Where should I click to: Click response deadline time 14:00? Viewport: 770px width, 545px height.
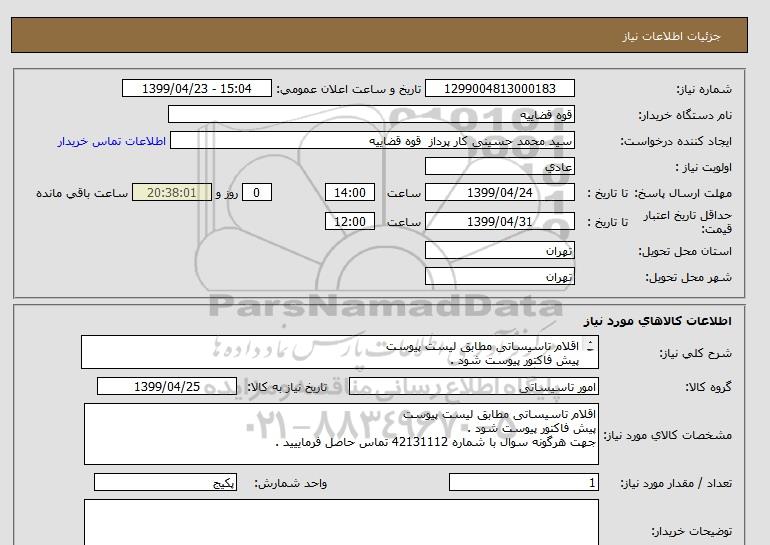point(350,193)
